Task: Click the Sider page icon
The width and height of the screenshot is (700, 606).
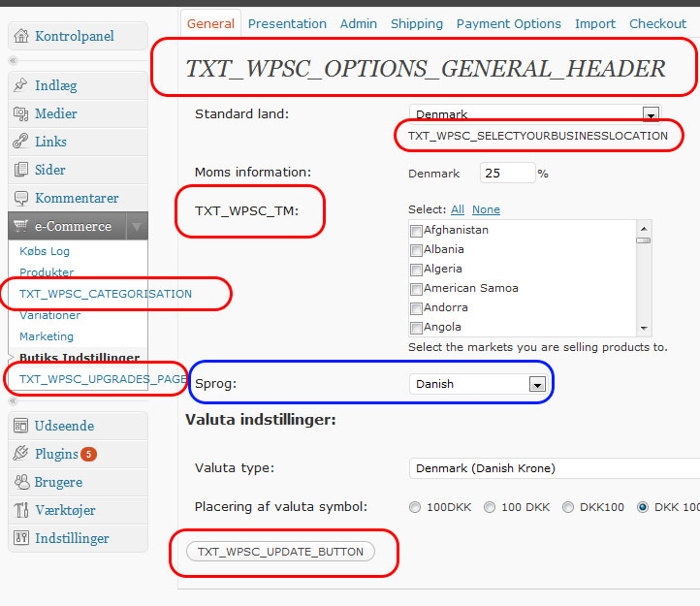Action: point(21,170)
